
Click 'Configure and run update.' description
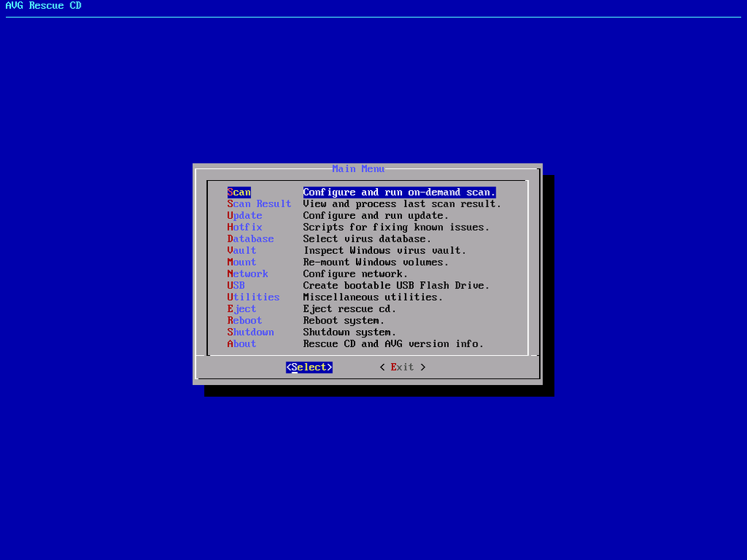(x=376, y=216)
